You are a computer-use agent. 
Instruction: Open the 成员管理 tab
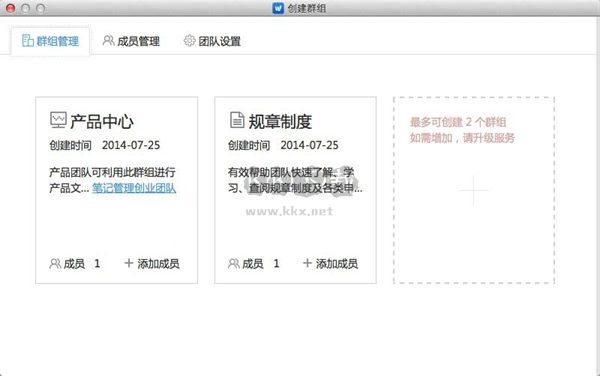(x=131, y=41)
